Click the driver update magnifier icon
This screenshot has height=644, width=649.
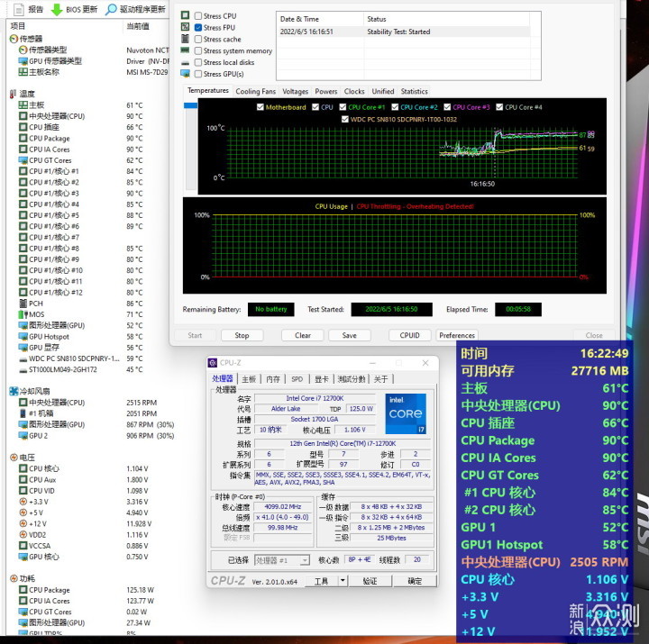click(x=111, y=9)
